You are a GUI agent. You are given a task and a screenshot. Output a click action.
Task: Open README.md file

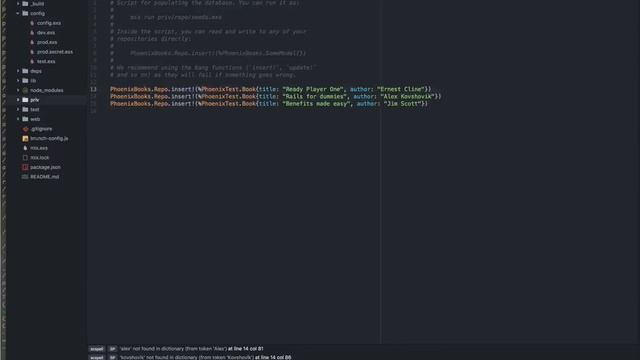point(44,177)
